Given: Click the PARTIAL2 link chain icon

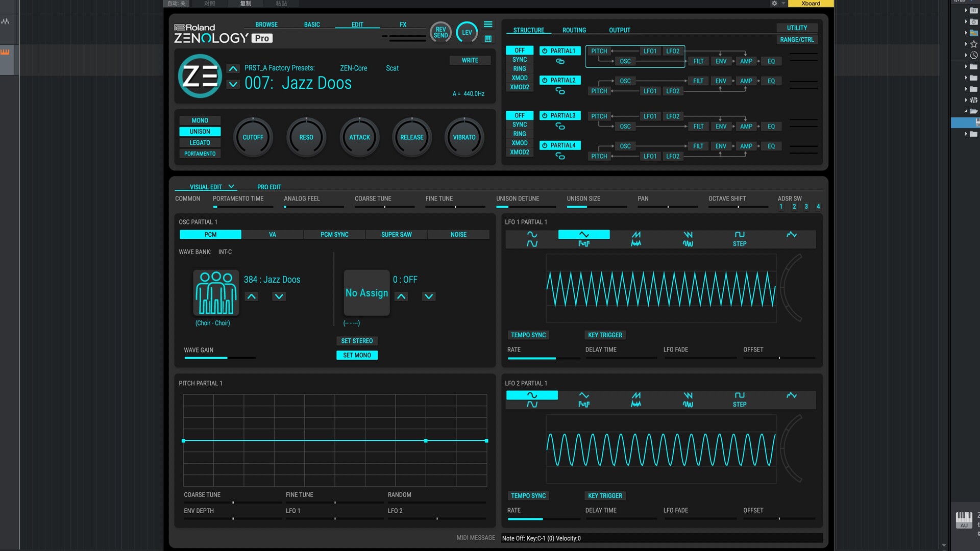Looking at the screenshot, I should [x=560, y=91].
